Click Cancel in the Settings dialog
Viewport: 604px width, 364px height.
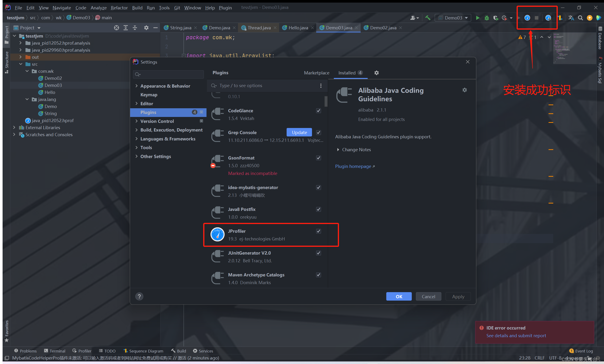click(428, 296)
